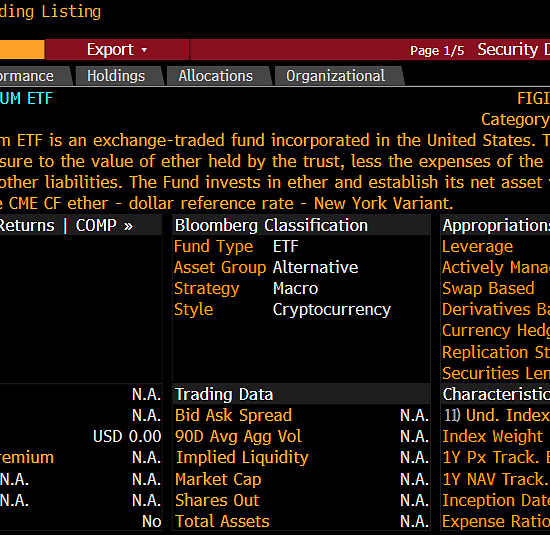The image size is (550, 535).
Task: Click the Bid Ask Spread label
Action: pyautogui.click(x=233, y=415)
